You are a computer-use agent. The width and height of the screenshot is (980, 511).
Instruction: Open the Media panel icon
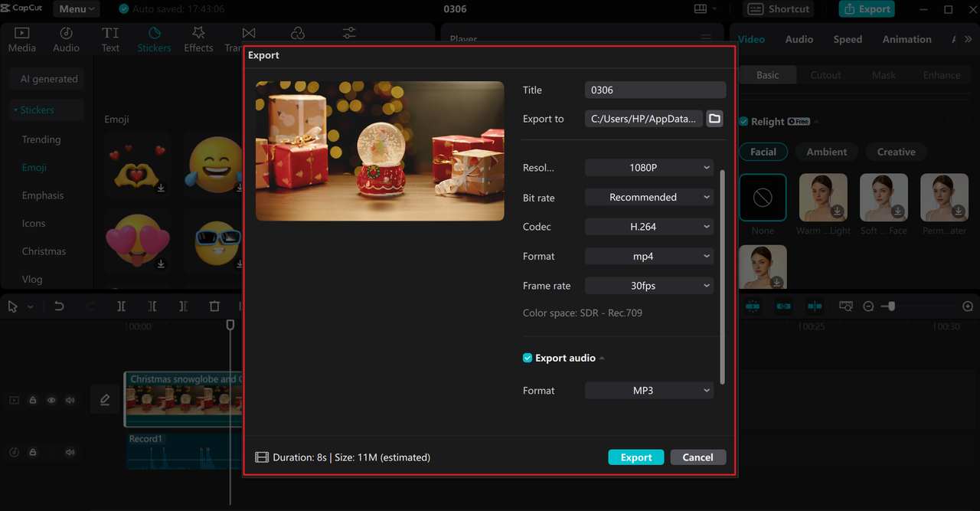pos(21,33)
